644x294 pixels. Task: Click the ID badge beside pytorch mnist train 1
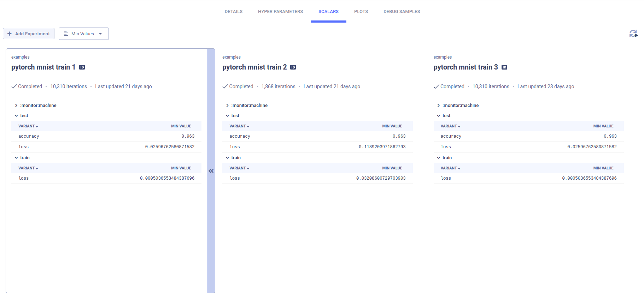[82, 67]
